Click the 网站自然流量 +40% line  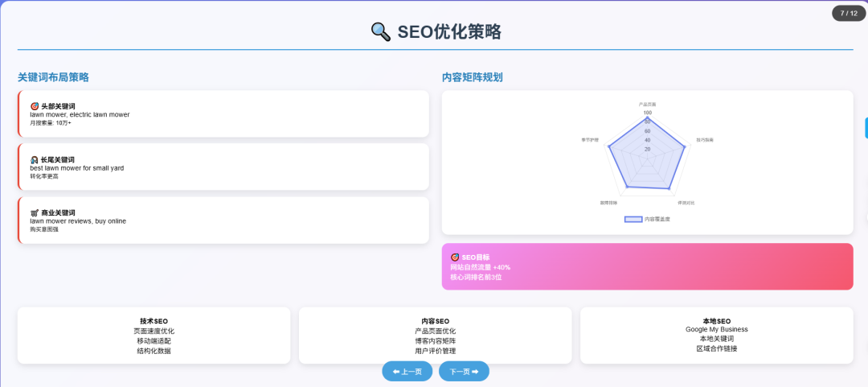[x=481, y=267]
